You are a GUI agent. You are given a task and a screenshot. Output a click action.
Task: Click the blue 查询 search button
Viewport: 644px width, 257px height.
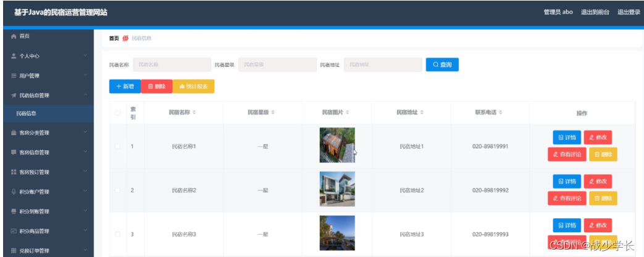tap(442, 64)
